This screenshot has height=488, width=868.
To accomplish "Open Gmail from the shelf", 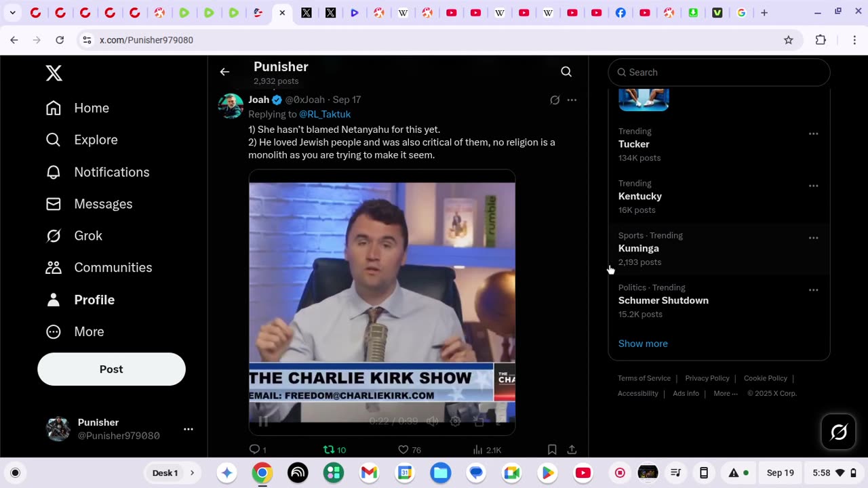I will 369,473.
